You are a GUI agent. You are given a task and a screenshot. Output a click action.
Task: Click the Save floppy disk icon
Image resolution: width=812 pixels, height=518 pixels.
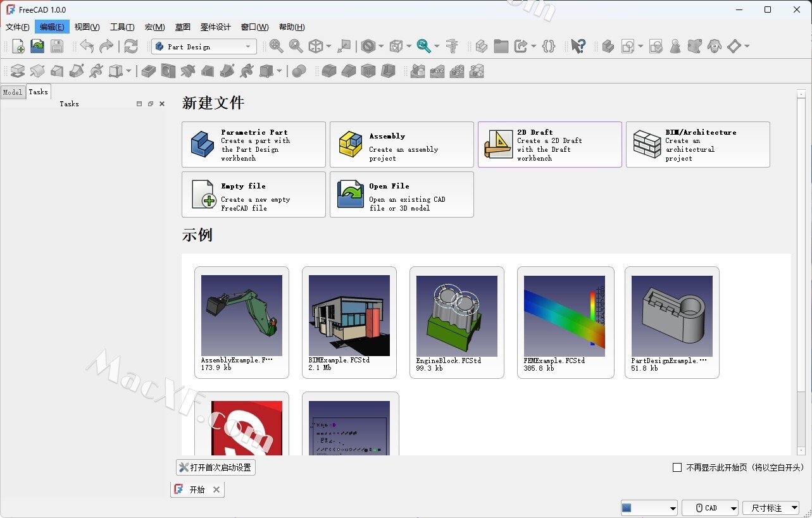pos(57,46)
